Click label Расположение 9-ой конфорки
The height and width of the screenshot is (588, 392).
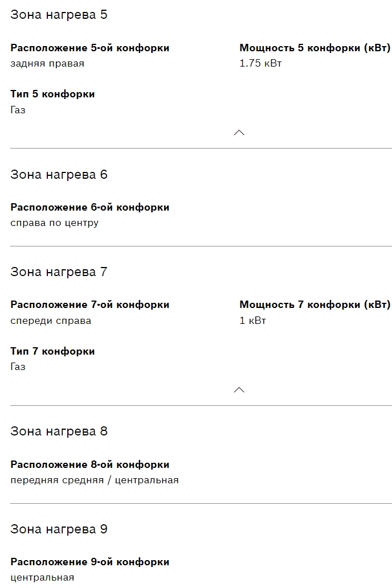tap(89, 562)
